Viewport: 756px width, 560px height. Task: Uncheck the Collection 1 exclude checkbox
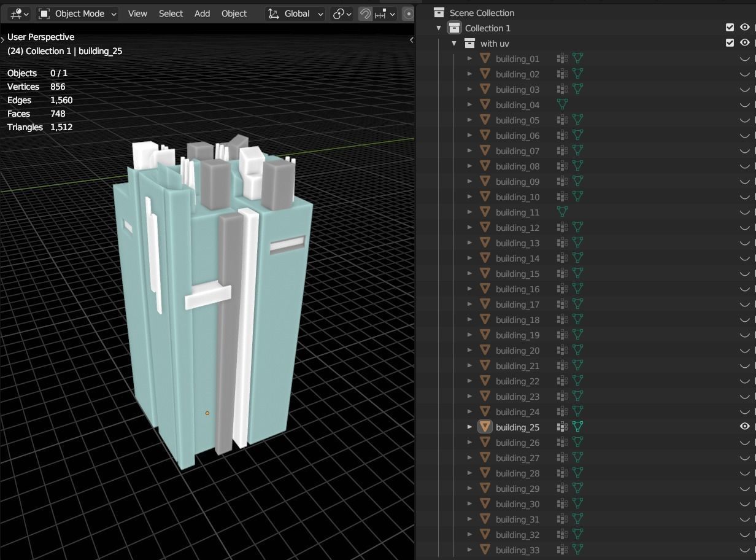pos(730,28)
